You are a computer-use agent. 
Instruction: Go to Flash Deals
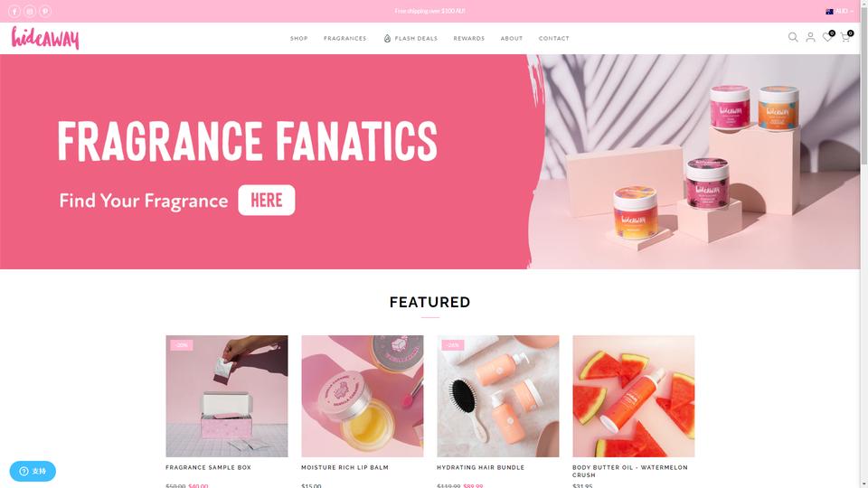(x=410, y=38)
